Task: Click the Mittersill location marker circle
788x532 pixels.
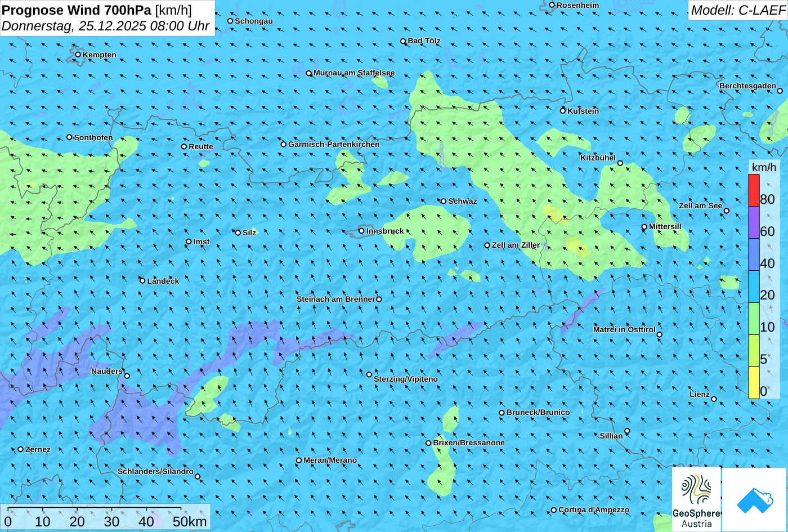Action: (x=644, y=227)
